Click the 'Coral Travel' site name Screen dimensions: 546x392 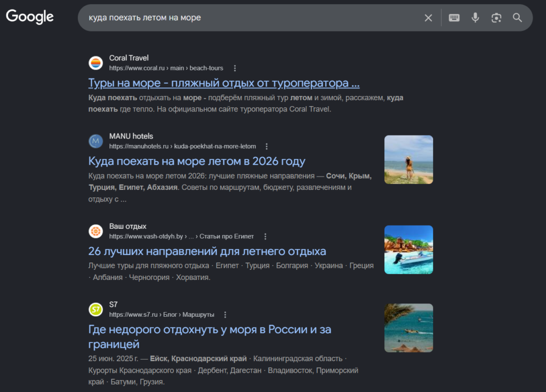129,58
